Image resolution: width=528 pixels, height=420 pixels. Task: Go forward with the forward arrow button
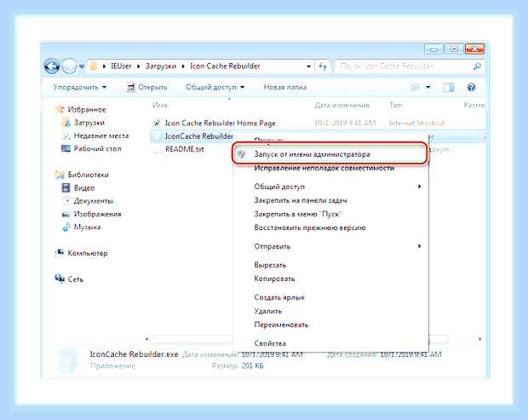tap(70, 66)
